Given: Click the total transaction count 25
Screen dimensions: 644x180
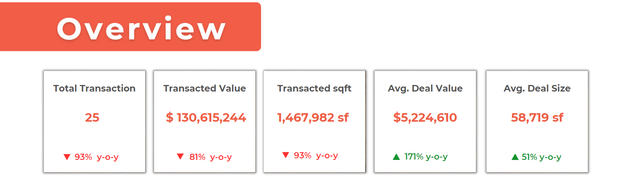Looking at the screenshot, I should (x=92, y=117).
